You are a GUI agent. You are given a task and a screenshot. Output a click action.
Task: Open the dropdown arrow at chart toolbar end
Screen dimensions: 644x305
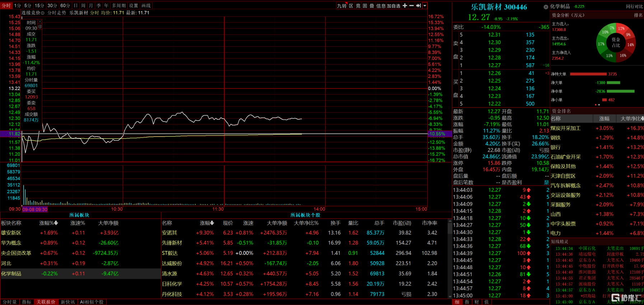click(x=425, y=6)
